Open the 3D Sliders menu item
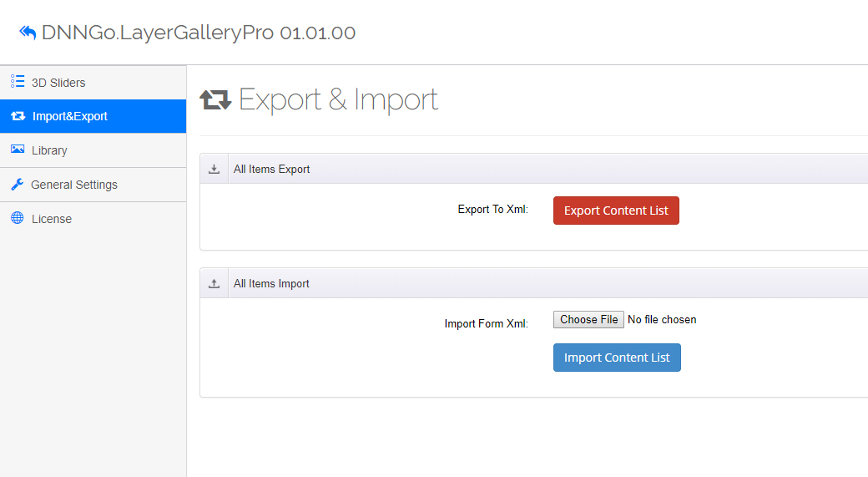The image size is (868, 477). point(93,83)
